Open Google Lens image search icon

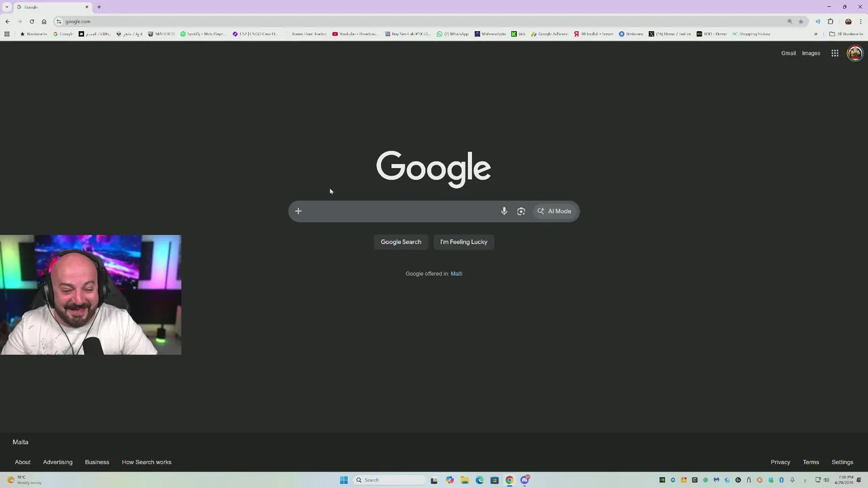click(521, 211)
